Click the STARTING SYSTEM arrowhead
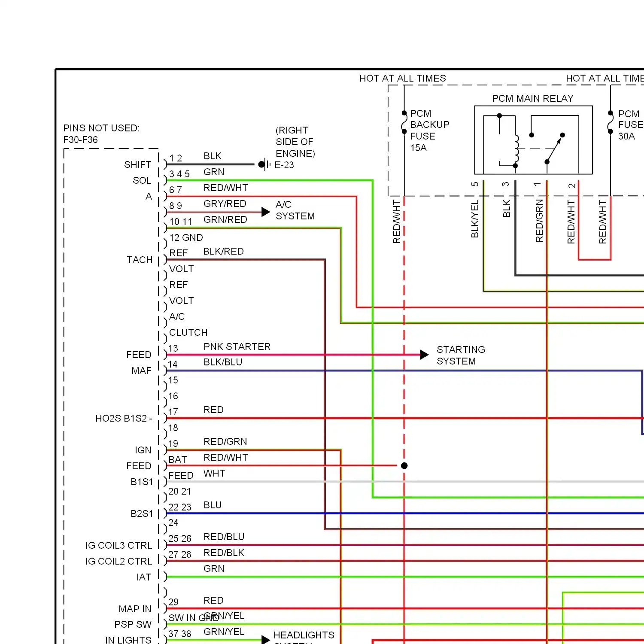Screen dimensions: 644x644 (x=425, y=355)
